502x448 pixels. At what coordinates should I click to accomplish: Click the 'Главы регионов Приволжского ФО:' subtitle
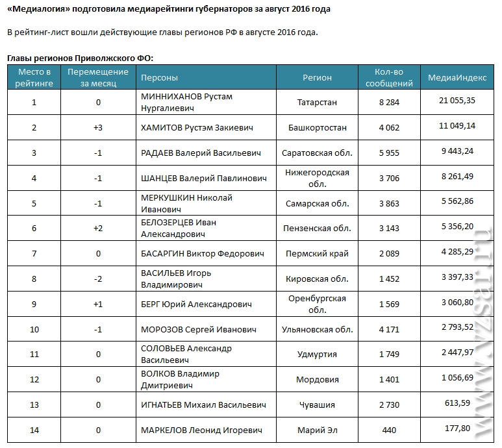[x=81, y=58]
